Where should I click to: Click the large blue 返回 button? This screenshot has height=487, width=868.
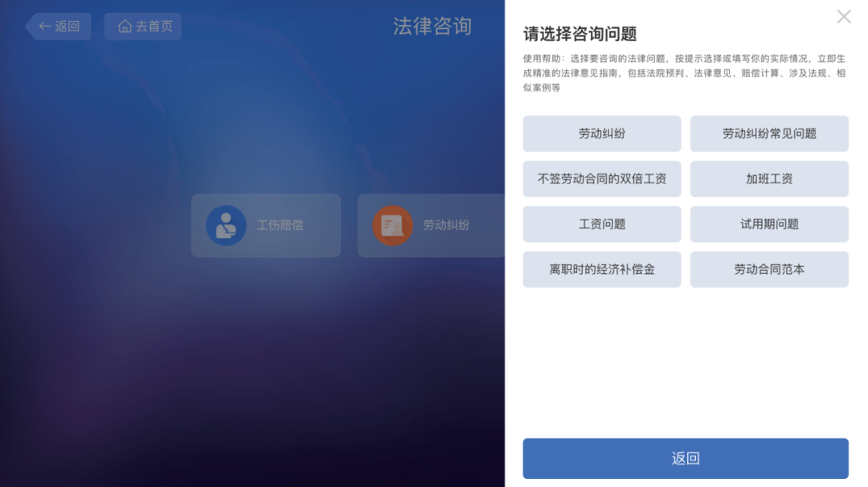686,458
